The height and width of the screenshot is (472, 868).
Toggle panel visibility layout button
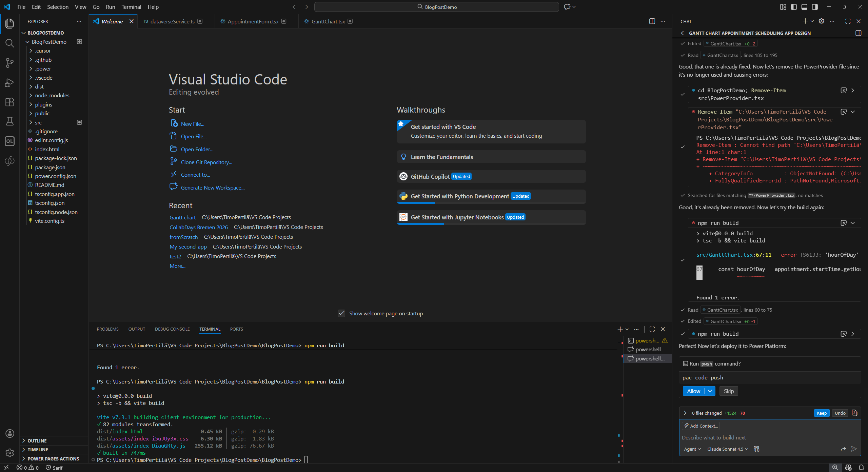[804, 7]
